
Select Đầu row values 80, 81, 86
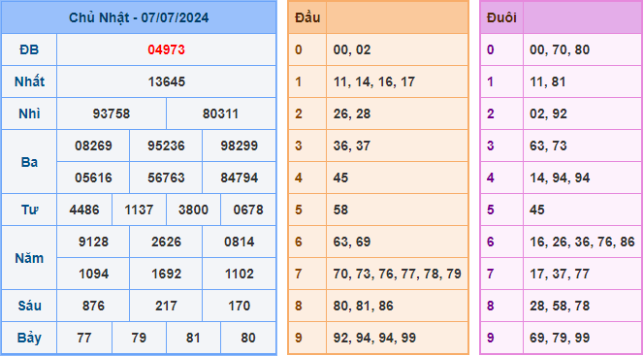coord(364,306)
